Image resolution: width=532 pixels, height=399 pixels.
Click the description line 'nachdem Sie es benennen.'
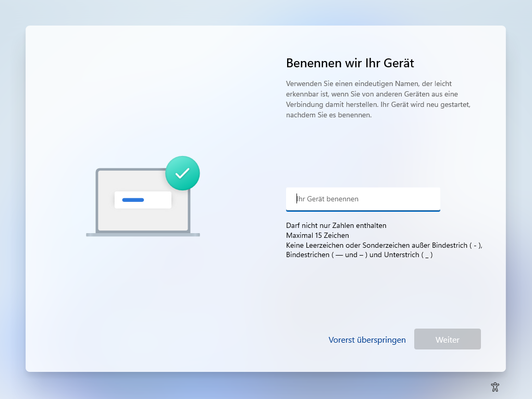coord(329,115)
